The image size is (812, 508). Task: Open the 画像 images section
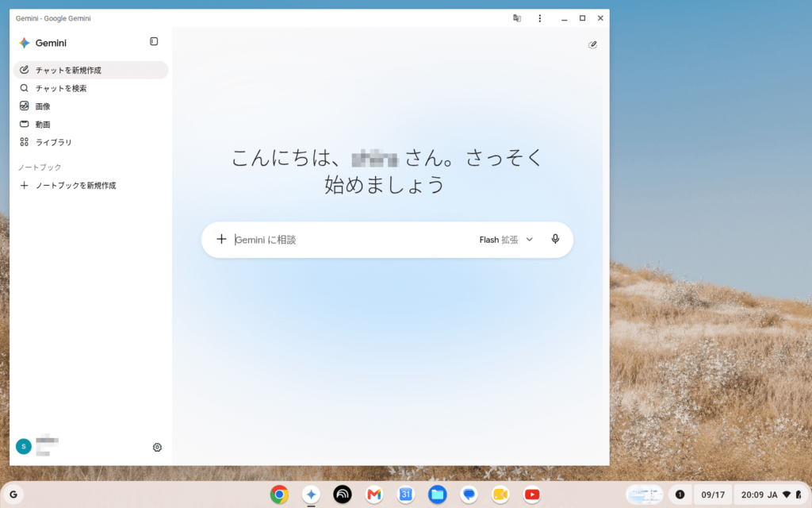point(90,106)
